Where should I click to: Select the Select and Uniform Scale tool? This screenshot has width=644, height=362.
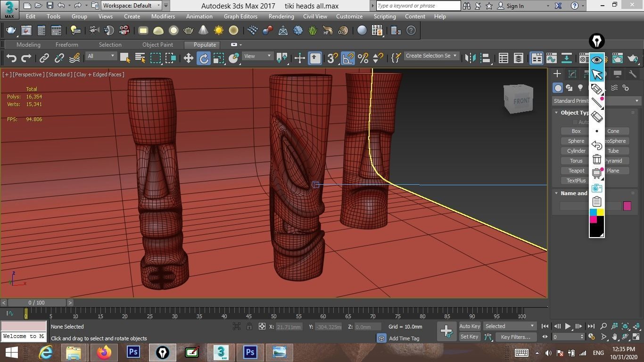tap(219, 58)
